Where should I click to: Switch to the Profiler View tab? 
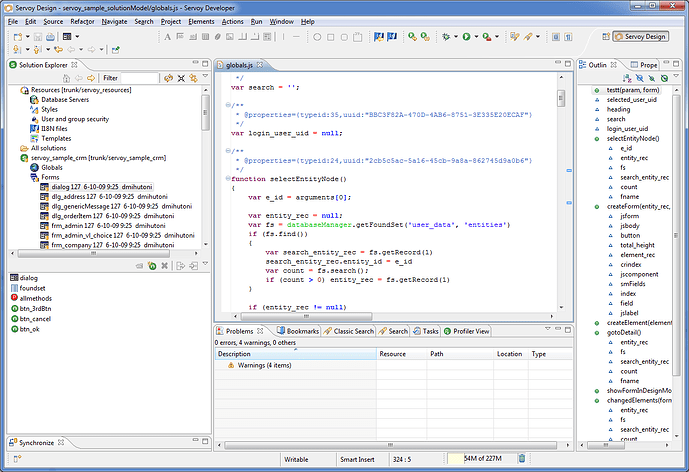467,331
